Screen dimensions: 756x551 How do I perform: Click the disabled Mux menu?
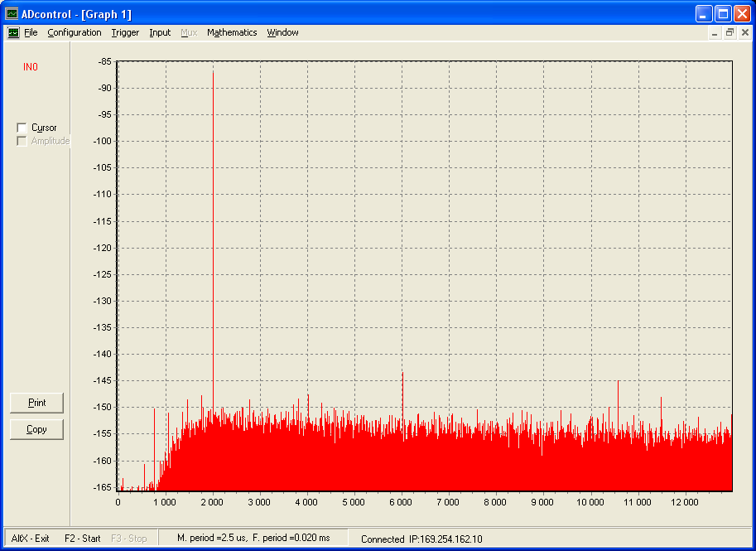click(189, 32)
